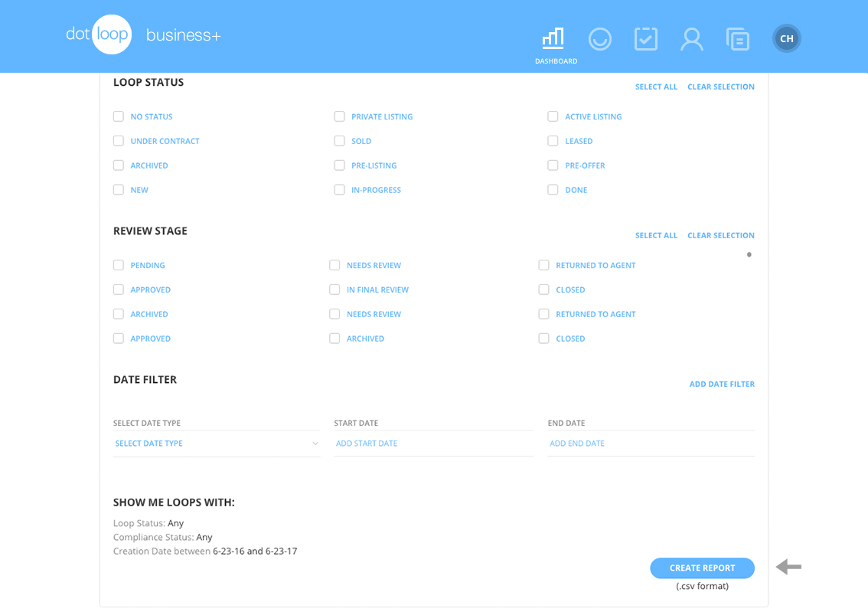Image resolution: width=868 pixels, height=612 pixels.
Task: Click the business+ label in the header
Action: [184, 34]
